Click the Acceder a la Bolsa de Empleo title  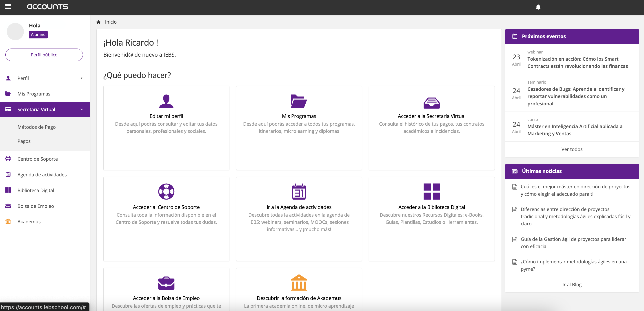point(166,298)
